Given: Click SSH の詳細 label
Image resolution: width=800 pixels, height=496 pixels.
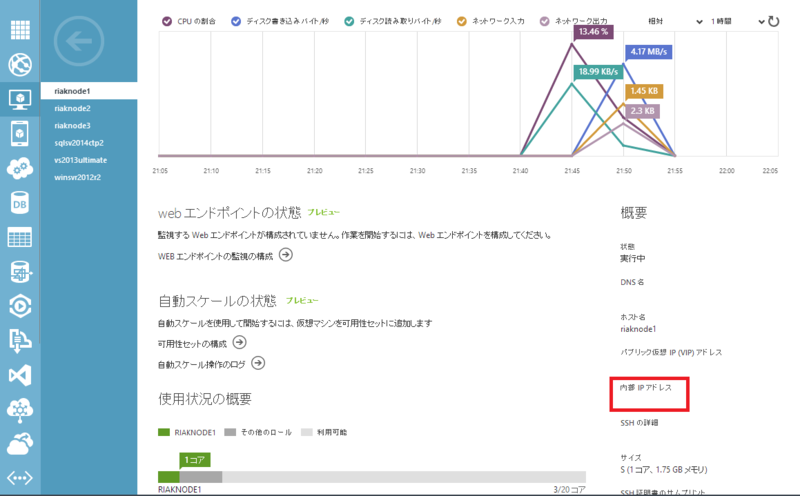Looking at the screenshot, I should (639, 423).
